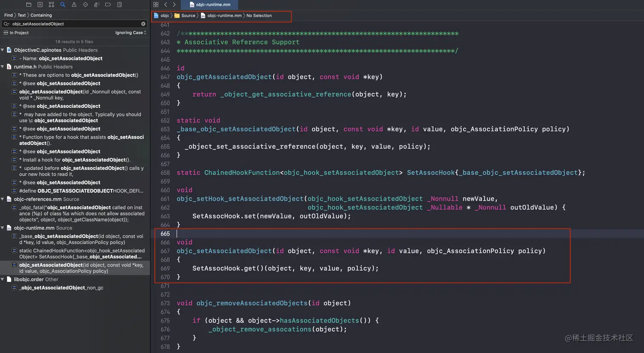Select the Find navigator magnifier icon
Viewport: 644px width, 353px height.
pos(63,5)
